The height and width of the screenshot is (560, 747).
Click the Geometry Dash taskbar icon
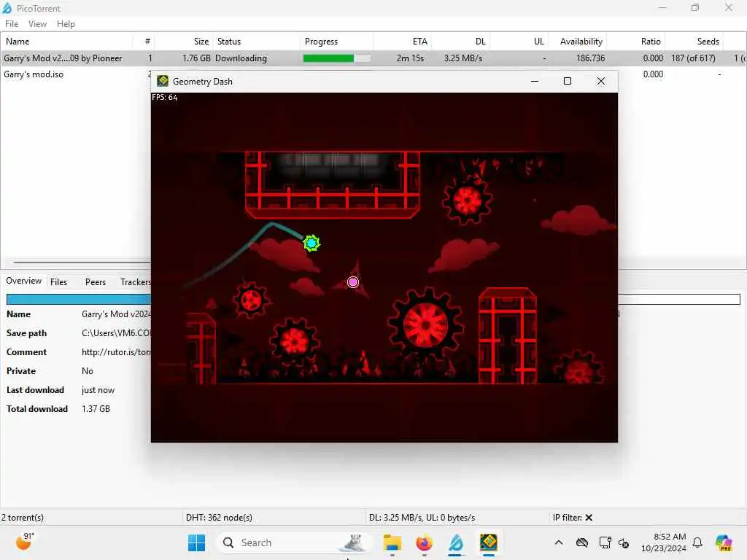click(x=488, y=542)
